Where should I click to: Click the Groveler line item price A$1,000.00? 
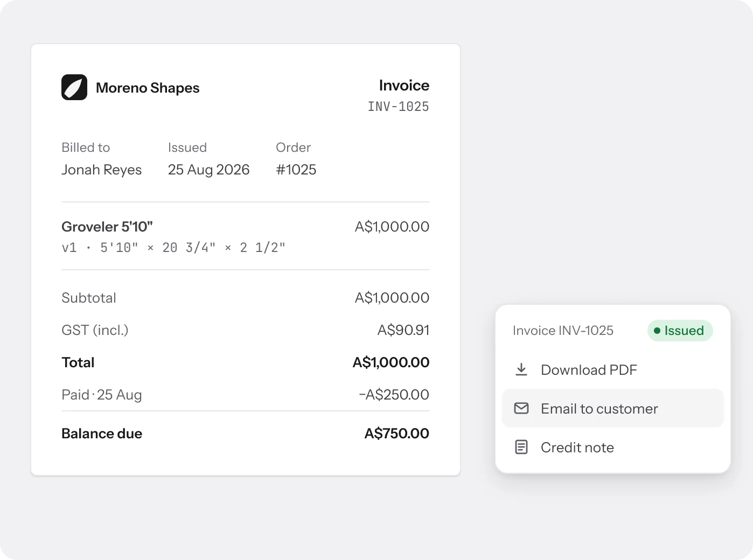(392, 227)
